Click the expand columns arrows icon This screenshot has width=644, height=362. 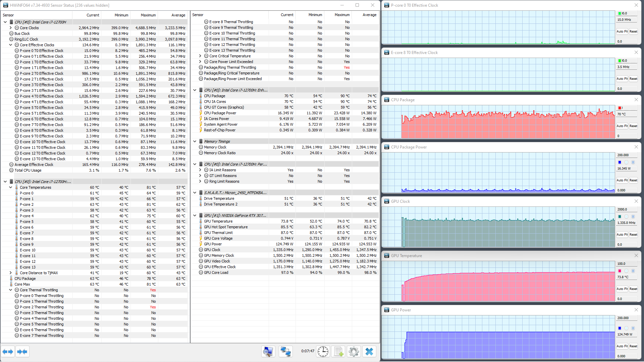(8, 352)
